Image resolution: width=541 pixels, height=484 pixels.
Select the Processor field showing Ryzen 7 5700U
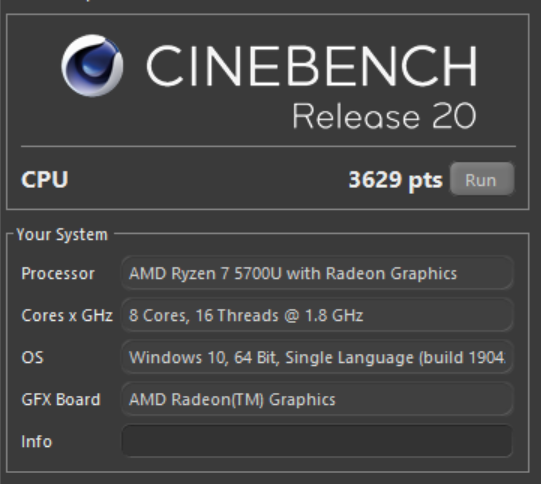pos(317,273)
